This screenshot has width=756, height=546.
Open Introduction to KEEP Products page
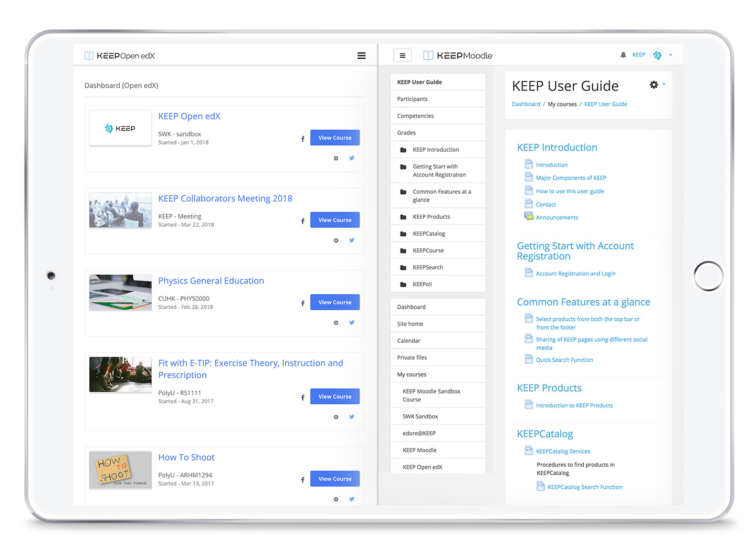574,405
